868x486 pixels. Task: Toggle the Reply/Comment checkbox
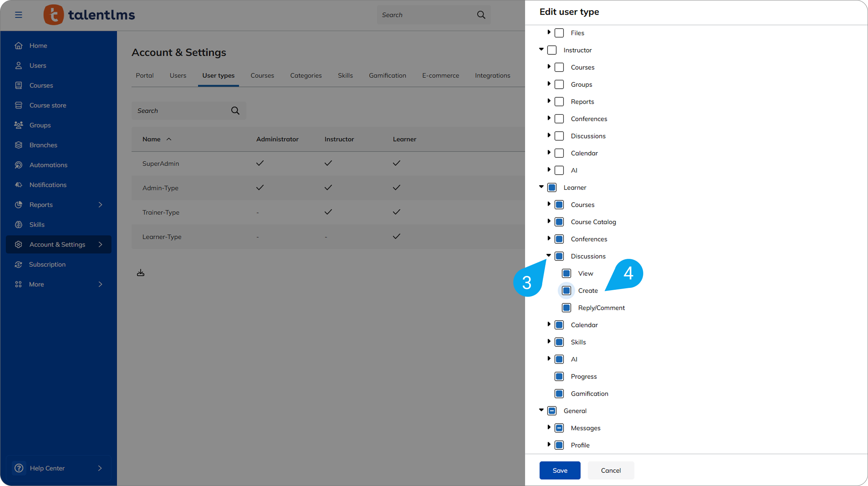[x=566, y=308]
